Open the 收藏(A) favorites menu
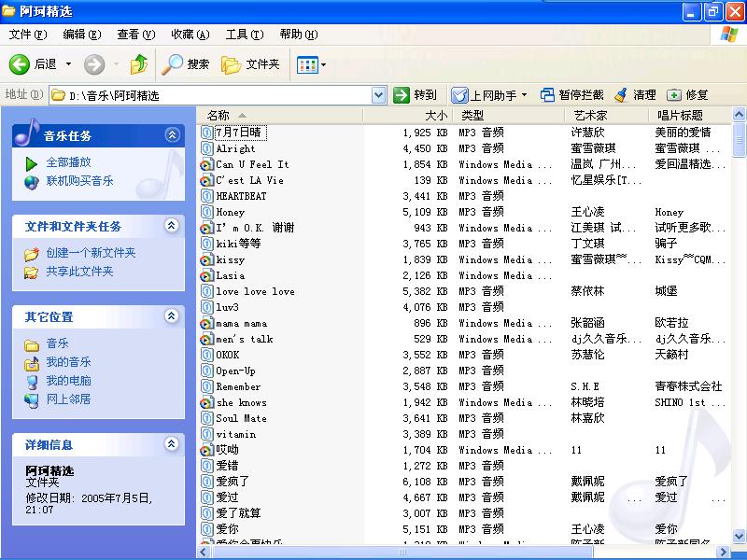 pyautogui.click(x=190, y=35)
